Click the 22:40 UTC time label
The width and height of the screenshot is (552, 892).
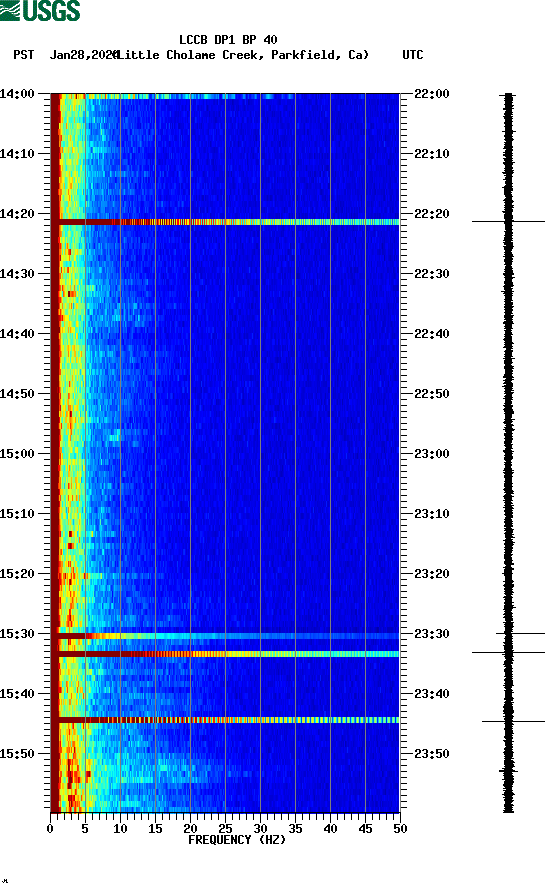pyautogui.click(x=432, y=334)
